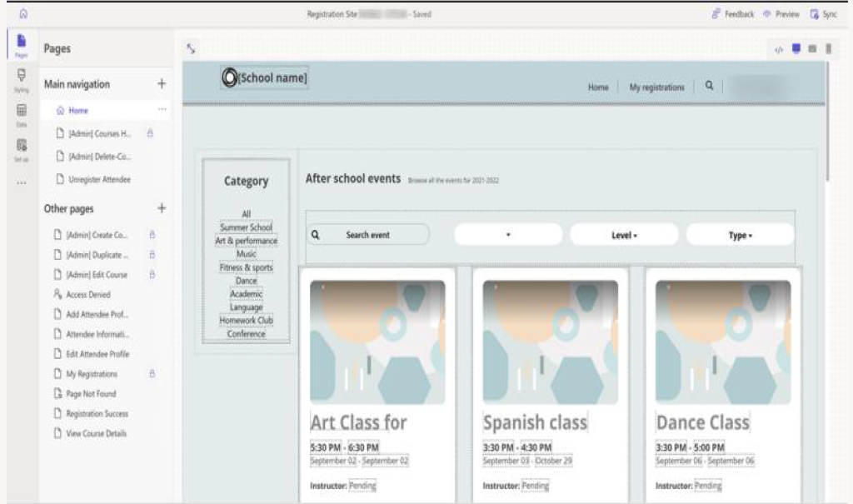Select the Pages workspace in left rail
853x504 pixels.
click(x=21, y=44)
